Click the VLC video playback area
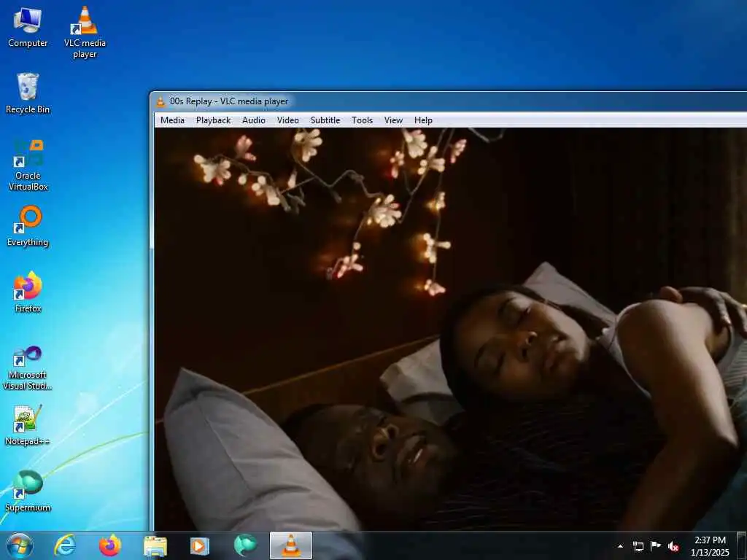 click(x=450, y=329)
